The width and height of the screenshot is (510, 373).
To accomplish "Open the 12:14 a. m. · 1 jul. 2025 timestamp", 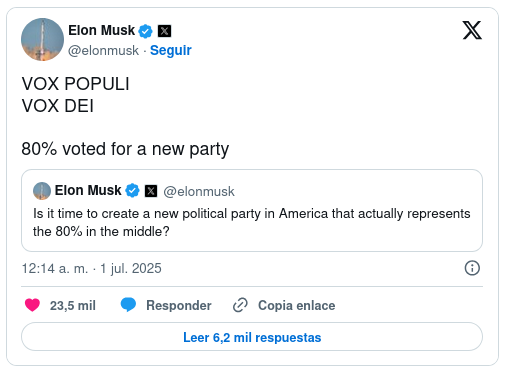I will tap(92, 268).
